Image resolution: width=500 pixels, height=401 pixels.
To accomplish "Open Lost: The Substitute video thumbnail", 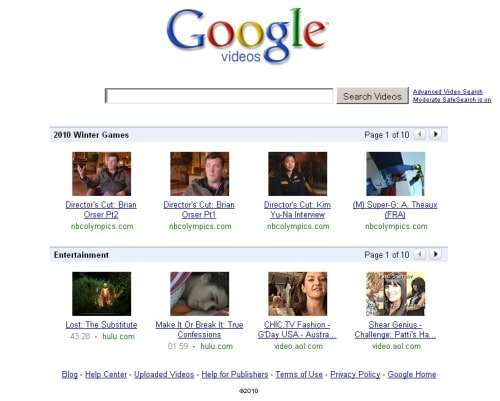I will (101, 294).
